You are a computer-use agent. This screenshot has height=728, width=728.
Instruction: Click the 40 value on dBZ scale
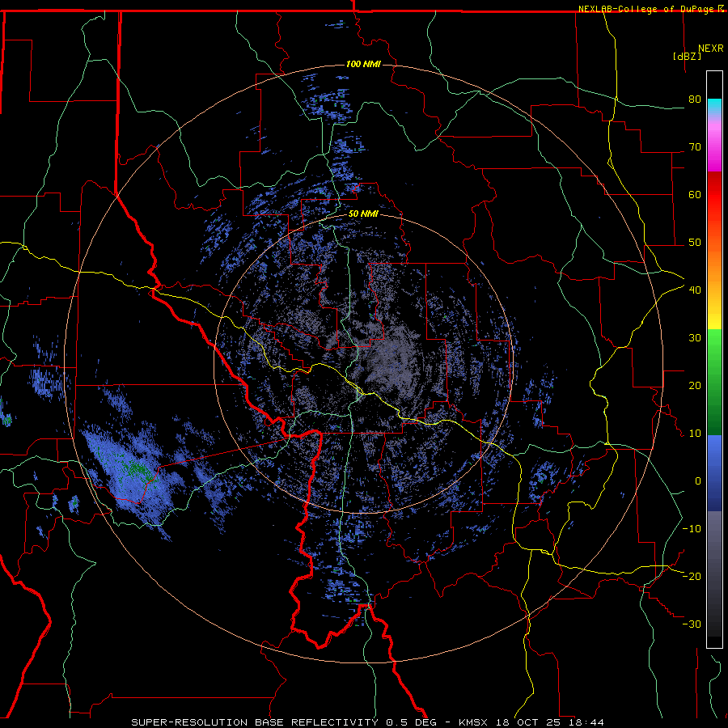[695, 290]
